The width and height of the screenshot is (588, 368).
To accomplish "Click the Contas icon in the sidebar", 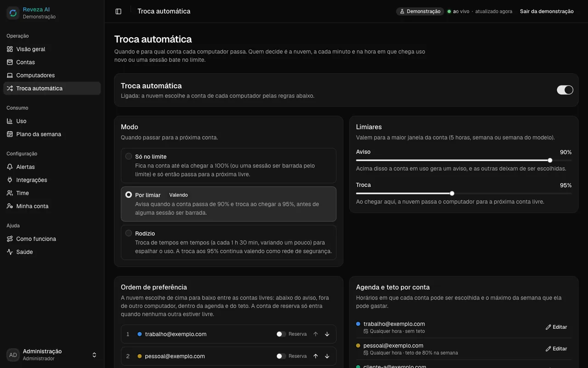I will point(10,62).
